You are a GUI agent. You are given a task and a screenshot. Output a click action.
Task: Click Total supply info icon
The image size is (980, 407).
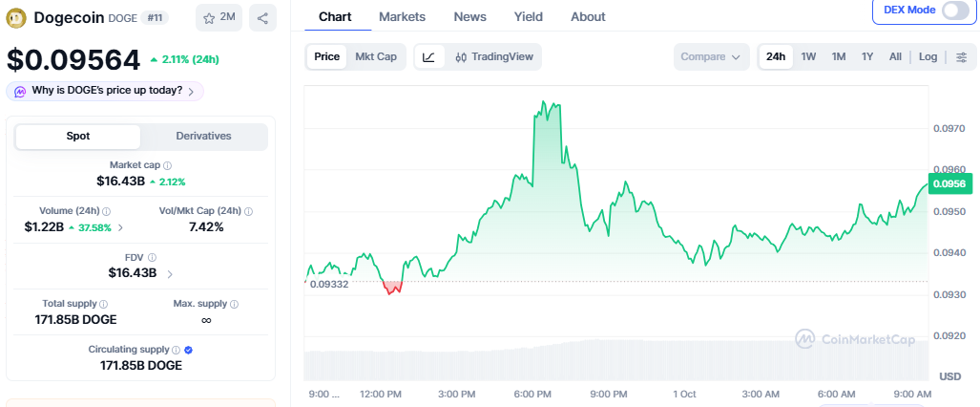point(104,304)
